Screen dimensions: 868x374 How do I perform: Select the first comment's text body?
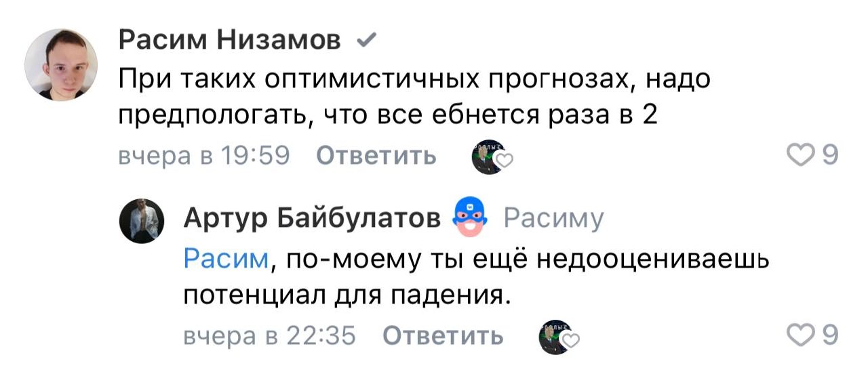[x=414, y=98]
